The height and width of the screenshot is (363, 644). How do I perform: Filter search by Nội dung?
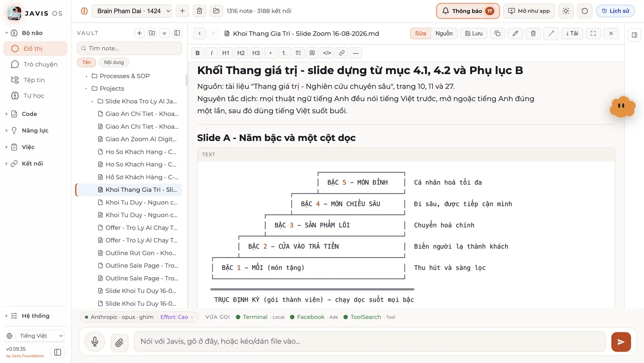pos(114,62)
